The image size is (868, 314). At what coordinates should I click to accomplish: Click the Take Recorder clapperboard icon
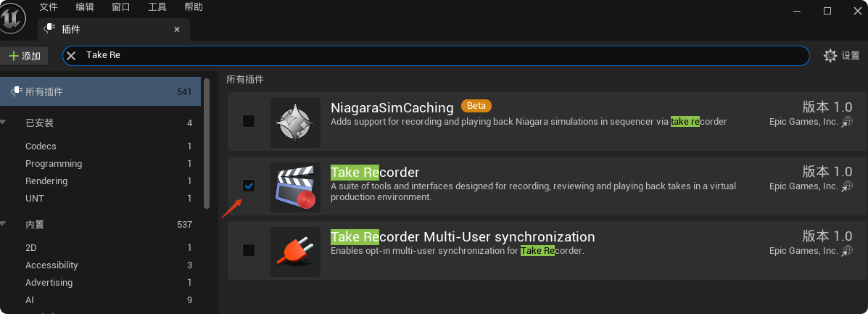coord(296,187)
